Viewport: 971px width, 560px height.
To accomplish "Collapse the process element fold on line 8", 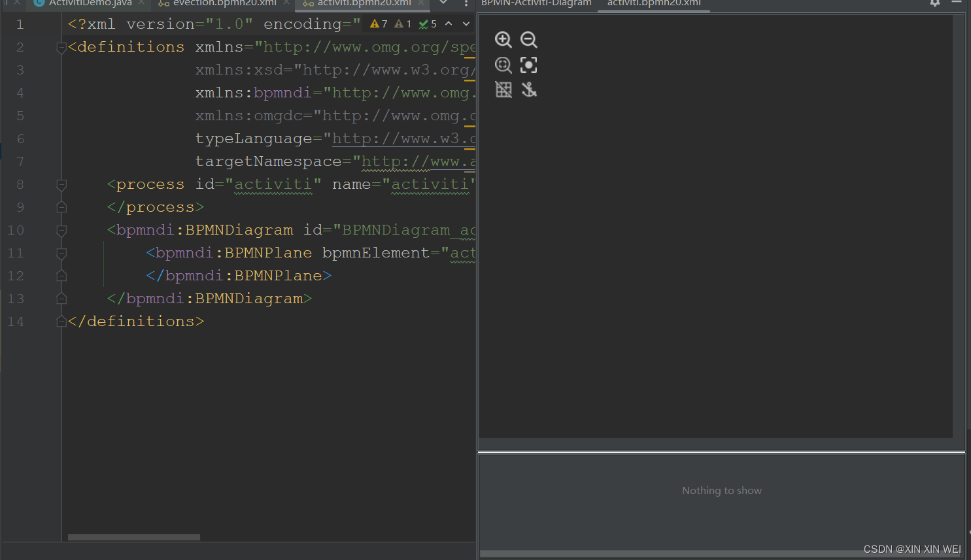I will point(61,185).
